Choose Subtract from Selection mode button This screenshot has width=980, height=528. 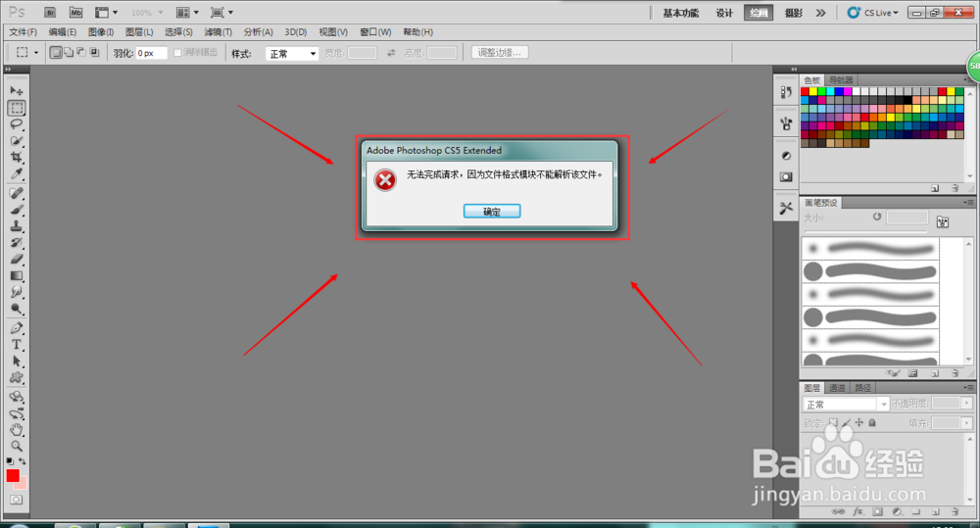(x=80, y=53)
